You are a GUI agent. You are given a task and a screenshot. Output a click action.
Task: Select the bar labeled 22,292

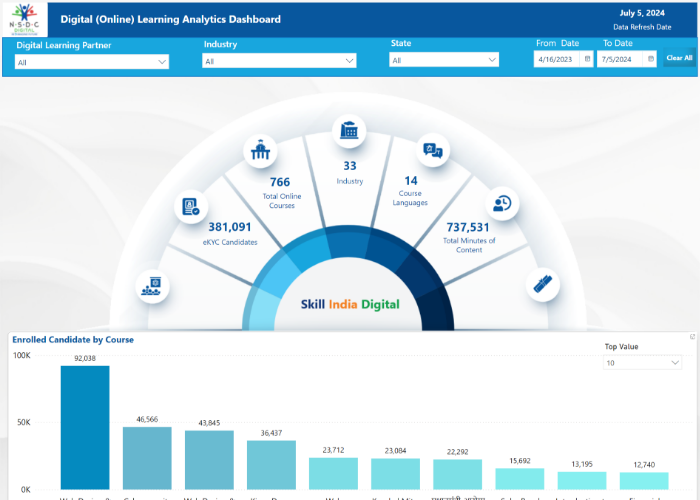click(x=457, y=474)
